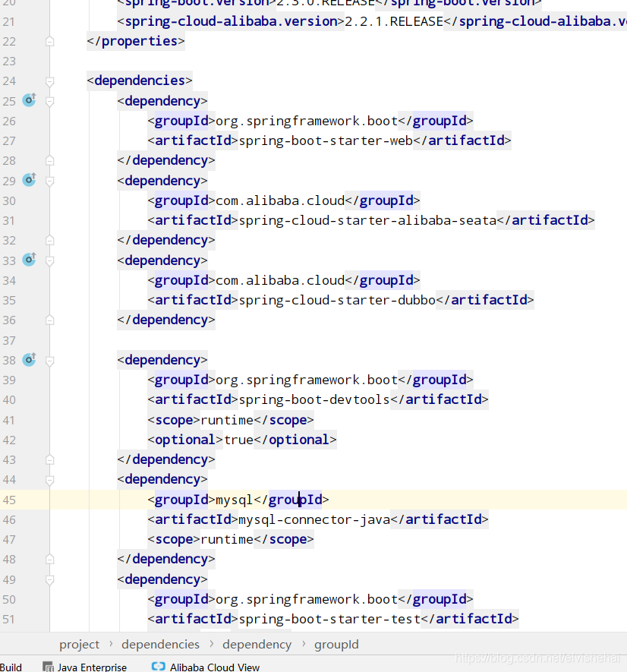The image size is (627, 672).
Task: Open the Alibaba Cloud View tab
Action: 206,667
